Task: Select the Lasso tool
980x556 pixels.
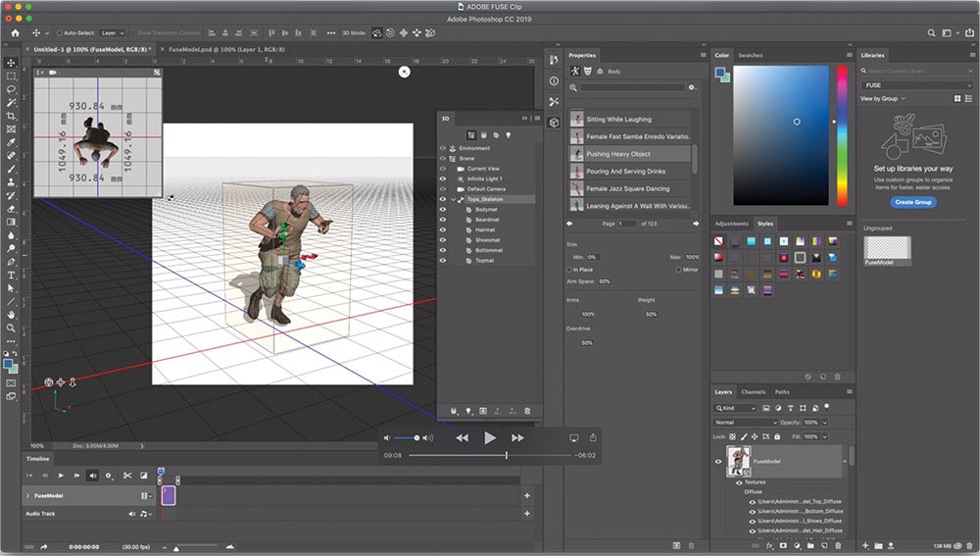Action: point(11,89)
